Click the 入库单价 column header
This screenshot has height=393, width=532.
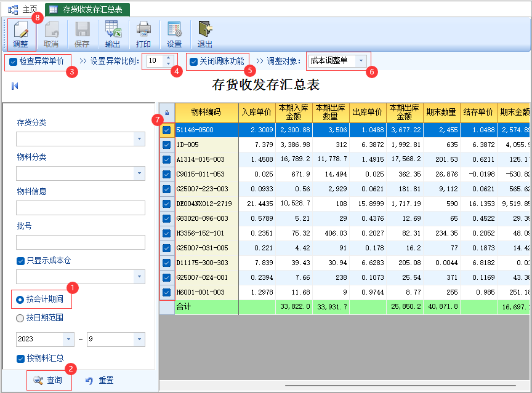pos(257,113)
